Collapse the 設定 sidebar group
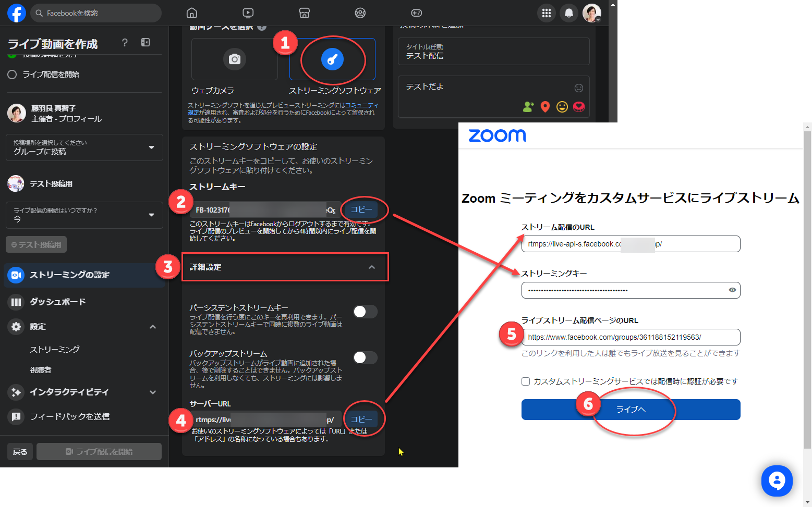 pos(153,327)
